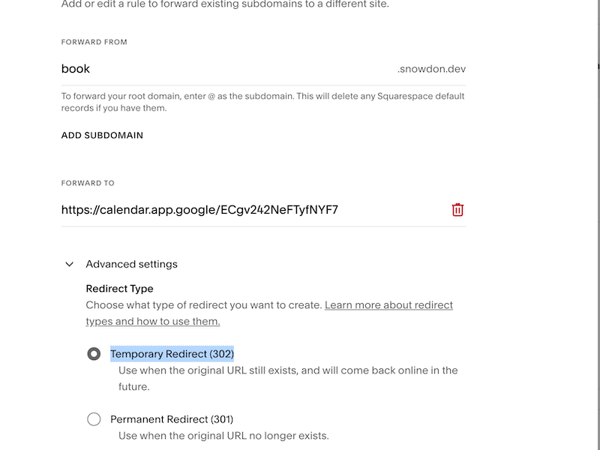
Task: Select the Permanent Redirect (301) radio button
Action: (x=94, y=419)
